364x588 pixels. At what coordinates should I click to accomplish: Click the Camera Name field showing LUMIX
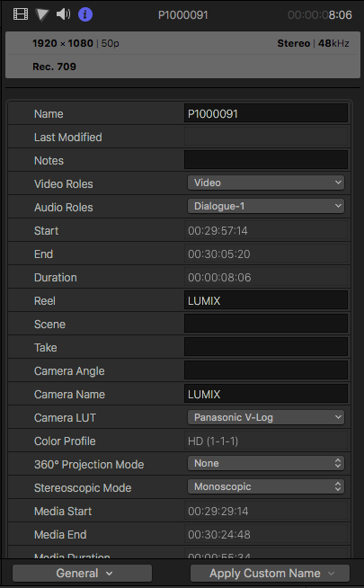[266, 394]
